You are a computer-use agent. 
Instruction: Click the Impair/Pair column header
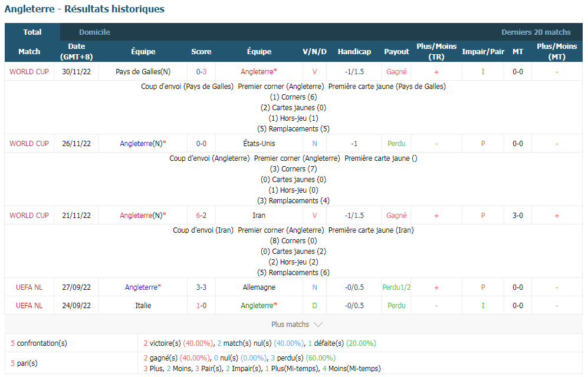(483, 52)
